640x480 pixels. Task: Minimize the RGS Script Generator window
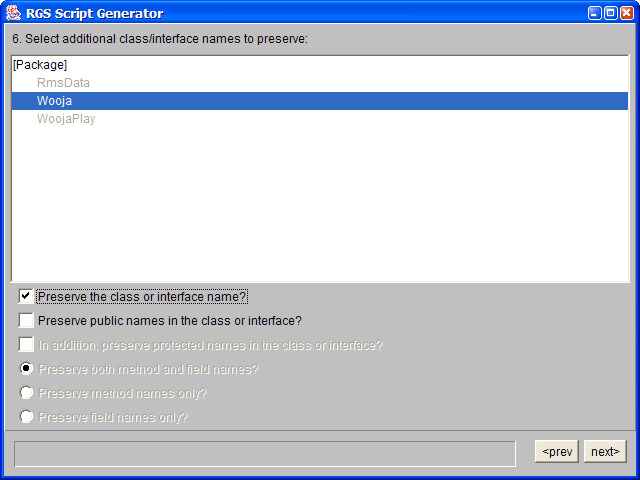[x=594, y=13]
